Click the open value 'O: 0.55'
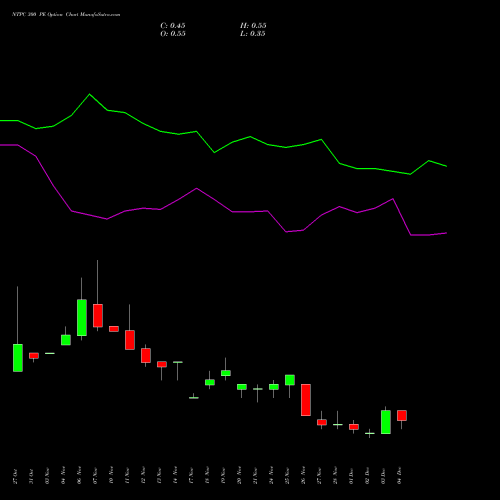This screenshot has width=500, height=500. point(173,34)
